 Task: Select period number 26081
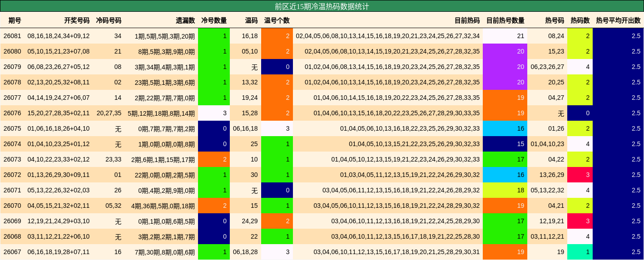click(12, 36)
